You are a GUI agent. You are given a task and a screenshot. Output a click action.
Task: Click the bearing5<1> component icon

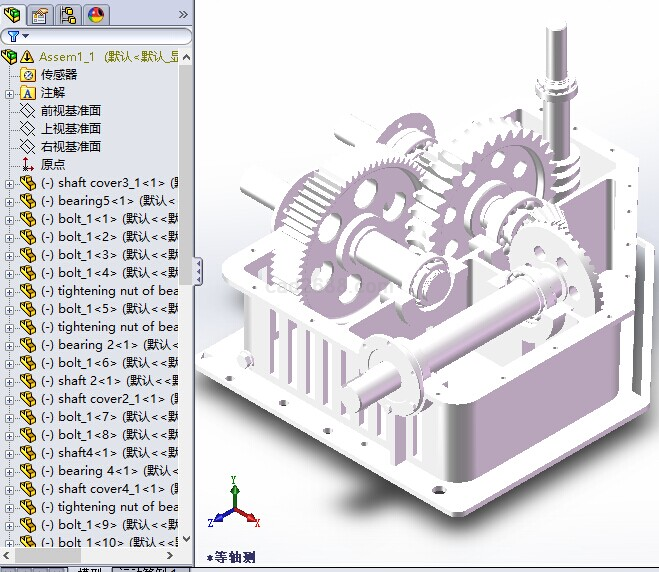pyautogui.click(x=27, y=201)
